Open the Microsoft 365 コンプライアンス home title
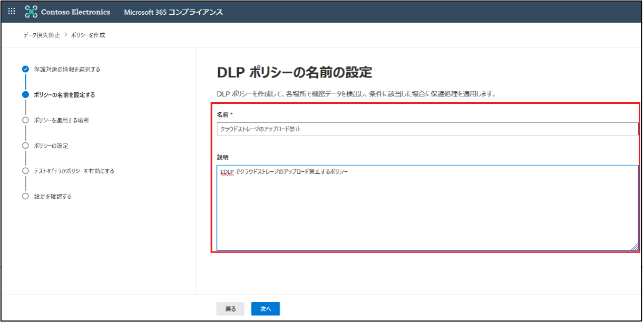 tap(173, 12)
